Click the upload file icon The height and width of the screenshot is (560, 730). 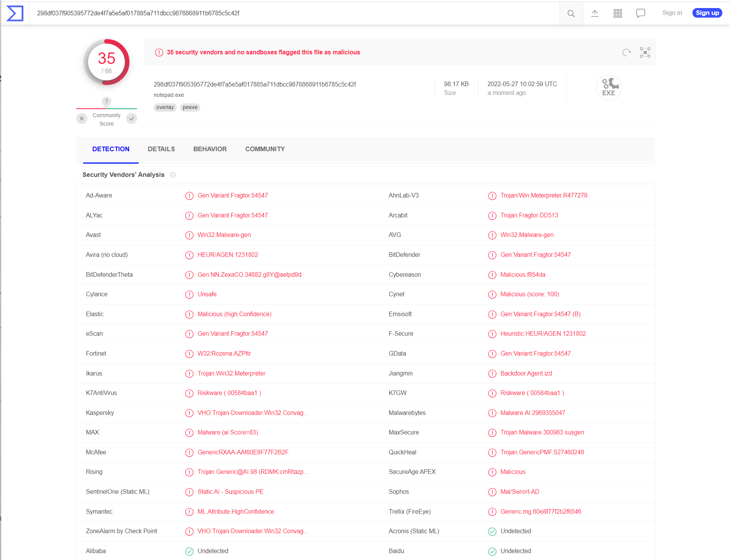click(x=594, y=13)
